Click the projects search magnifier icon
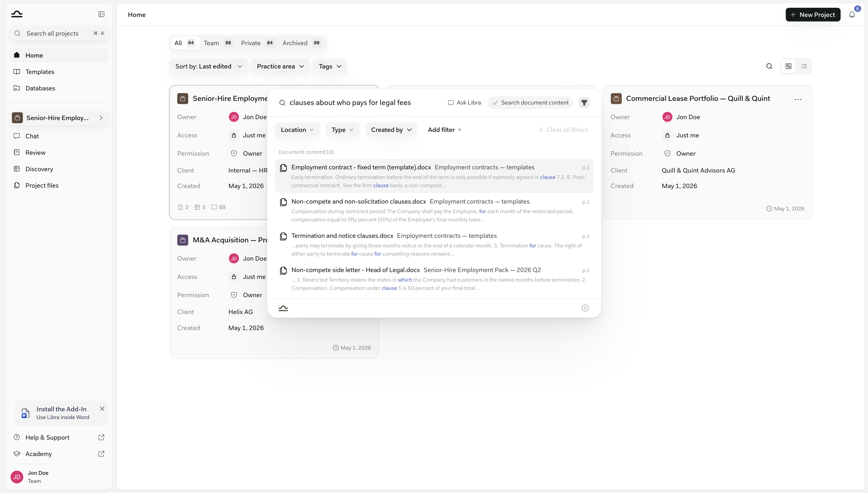 (769, 66)
